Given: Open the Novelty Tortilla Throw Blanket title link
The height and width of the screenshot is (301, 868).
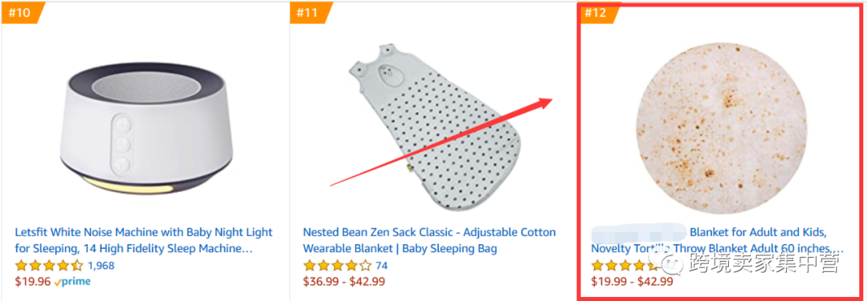Looking at the screenshot, I should coord(718,240).
